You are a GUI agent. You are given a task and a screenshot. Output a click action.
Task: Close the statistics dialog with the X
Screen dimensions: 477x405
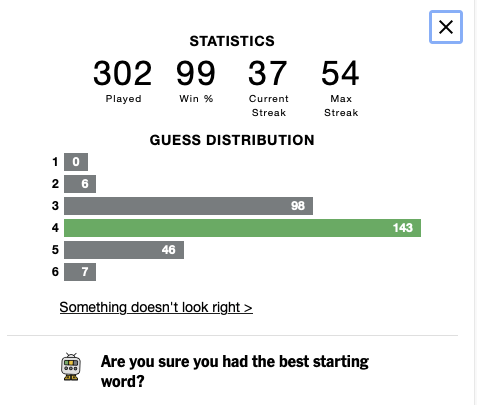[446, 27]
